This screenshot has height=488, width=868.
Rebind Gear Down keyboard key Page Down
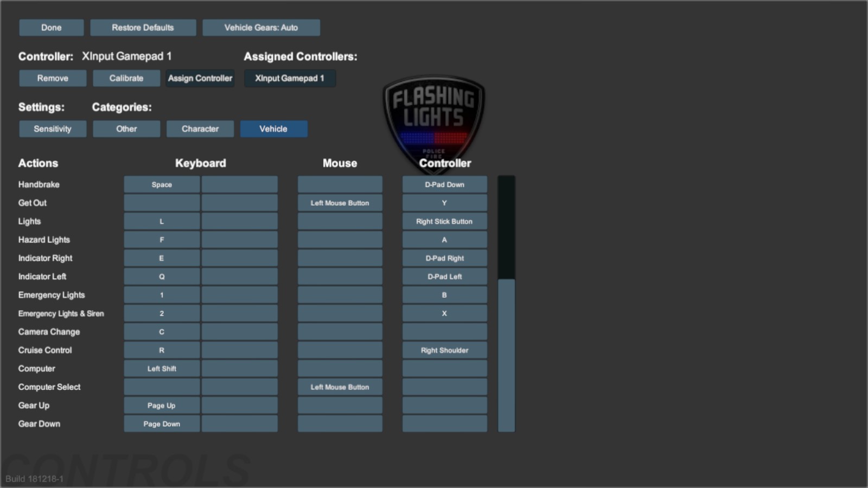(162, 424)
